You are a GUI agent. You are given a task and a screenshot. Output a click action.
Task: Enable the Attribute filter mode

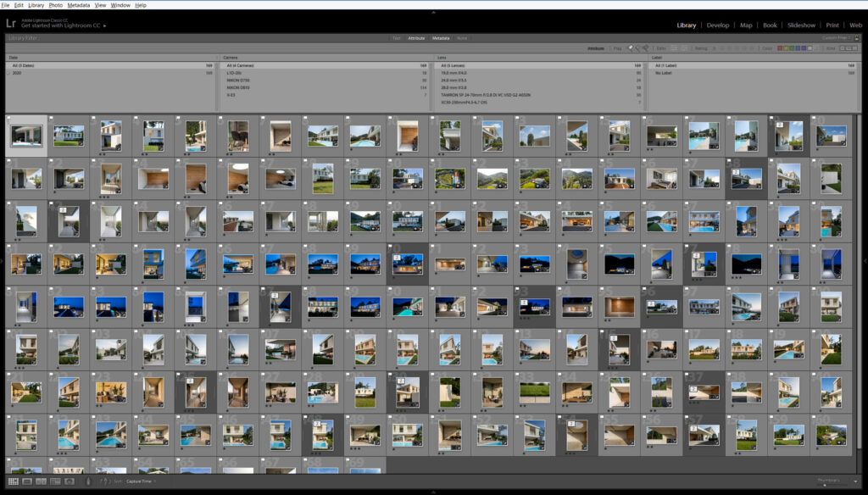(416, 38)
